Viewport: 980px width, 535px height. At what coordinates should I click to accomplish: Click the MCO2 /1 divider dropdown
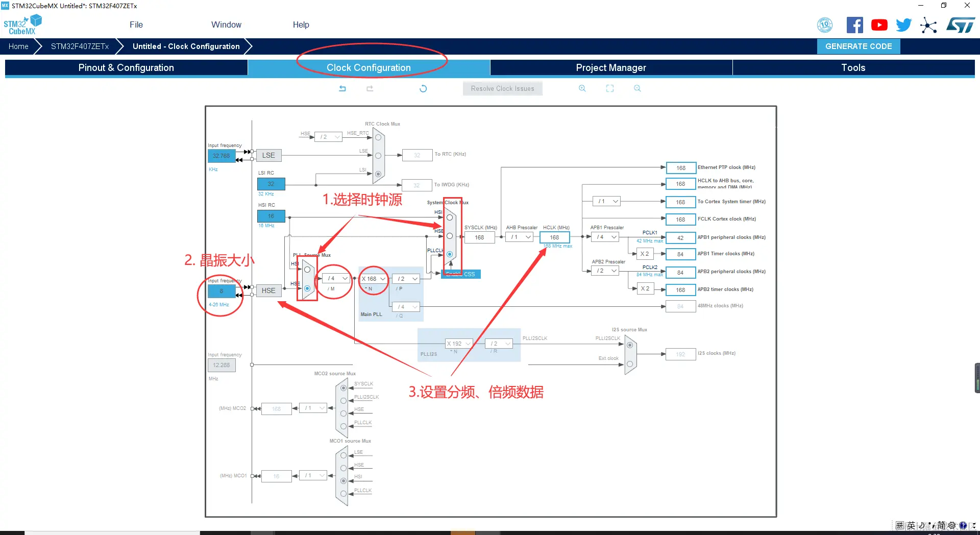(313, 408)
